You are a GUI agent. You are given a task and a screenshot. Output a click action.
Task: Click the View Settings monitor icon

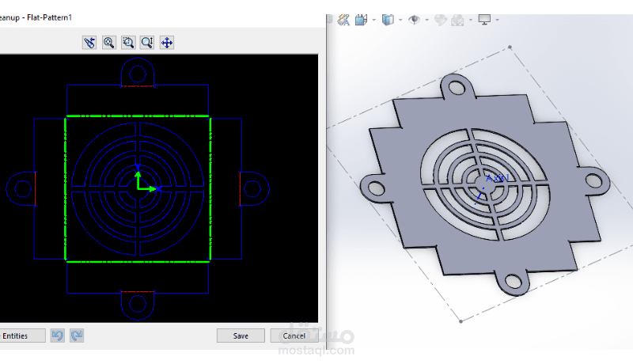484,20
